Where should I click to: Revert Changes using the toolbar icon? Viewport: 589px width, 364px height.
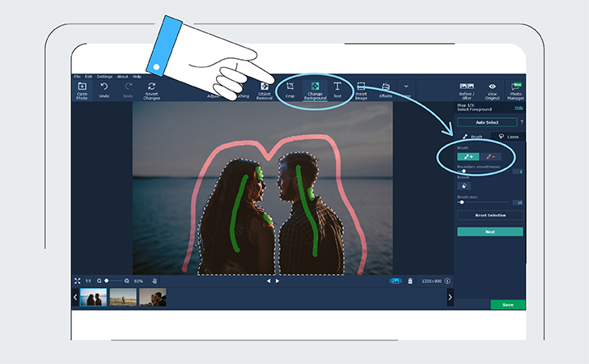(x=151, y=91)
